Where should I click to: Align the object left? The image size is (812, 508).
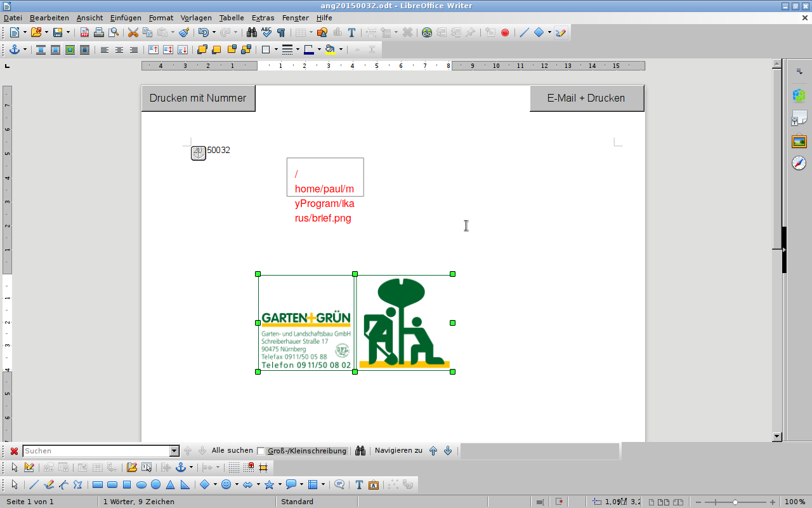tap(105, 50)
